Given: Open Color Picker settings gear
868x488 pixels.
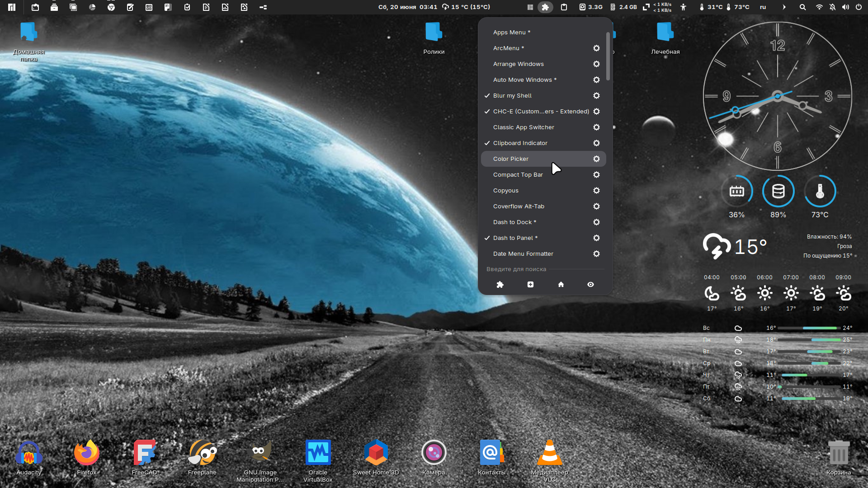Looking at the screenshot, I should [x=596, y=159].
